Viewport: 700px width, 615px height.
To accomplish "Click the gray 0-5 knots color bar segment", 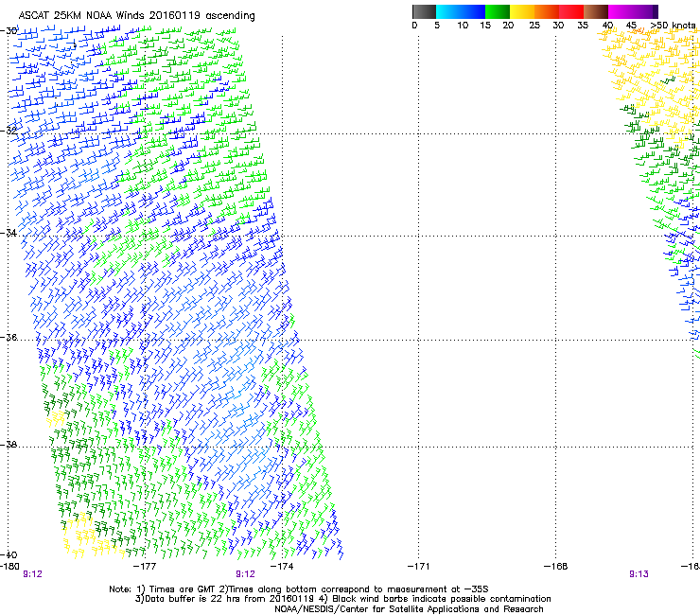I will [x=424, y=11].
